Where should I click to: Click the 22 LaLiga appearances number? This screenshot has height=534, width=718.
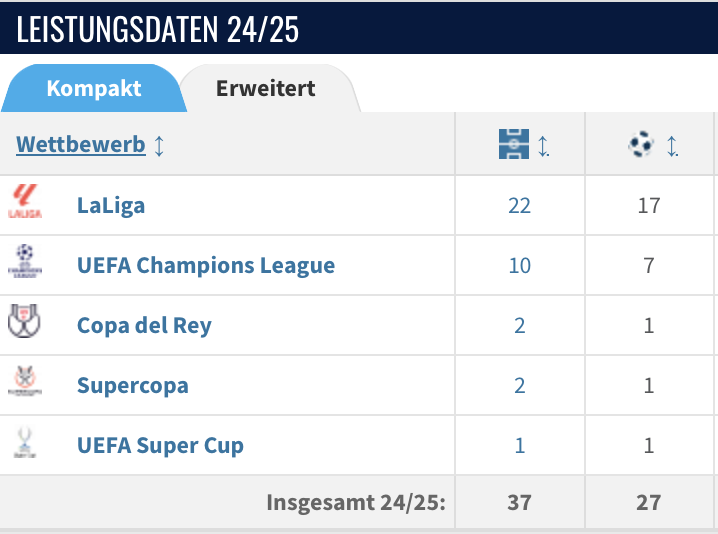[x=519, y=206]
